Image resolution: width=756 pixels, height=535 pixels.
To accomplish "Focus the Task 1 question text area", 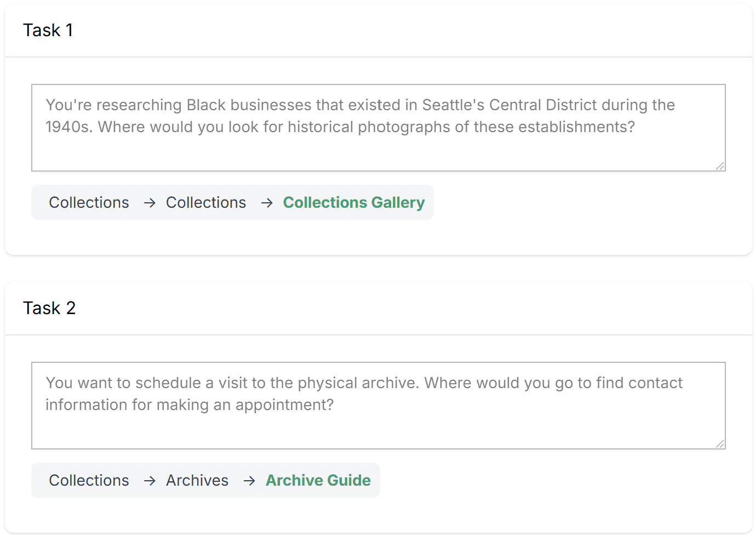I will pyautogui.click(x=379, y=128).
